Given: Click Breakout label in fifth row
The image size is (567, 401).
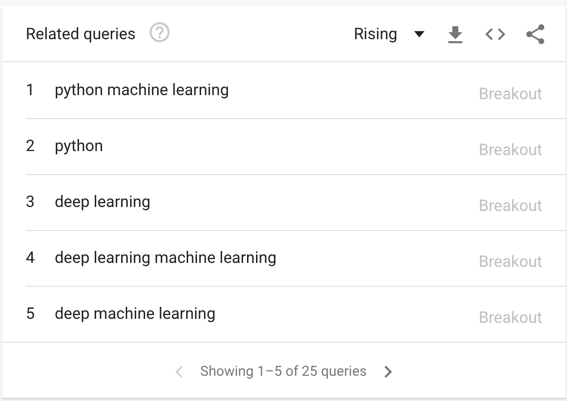Looking at the screenshot, I should pyautogui.click(x=510, y=317).
